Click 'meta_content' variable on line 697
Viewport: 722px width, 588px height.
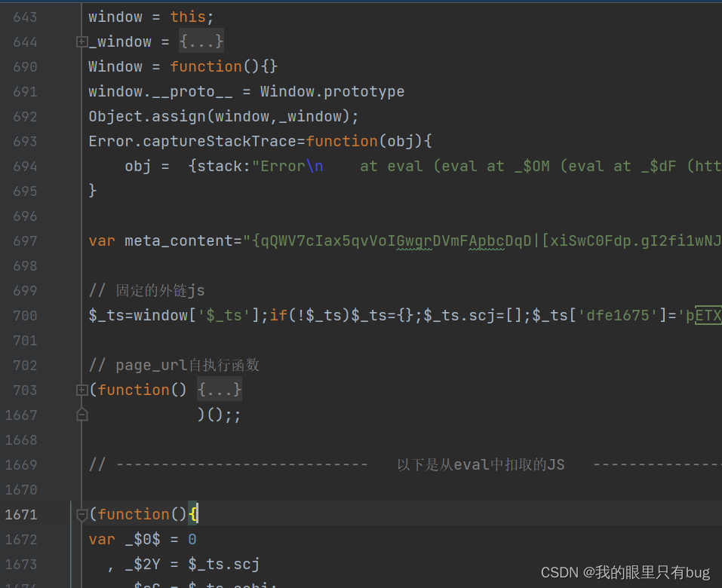pos(179,240)
